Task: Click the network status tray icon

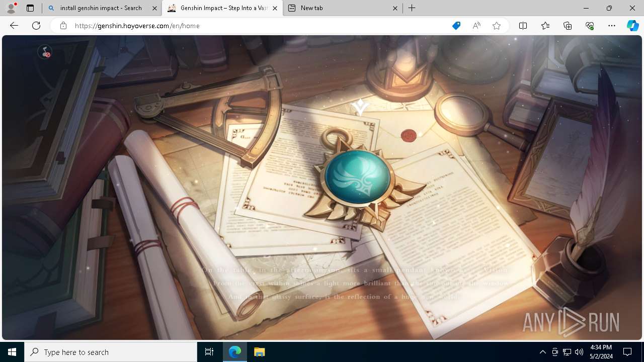Action: pos(567,352)
